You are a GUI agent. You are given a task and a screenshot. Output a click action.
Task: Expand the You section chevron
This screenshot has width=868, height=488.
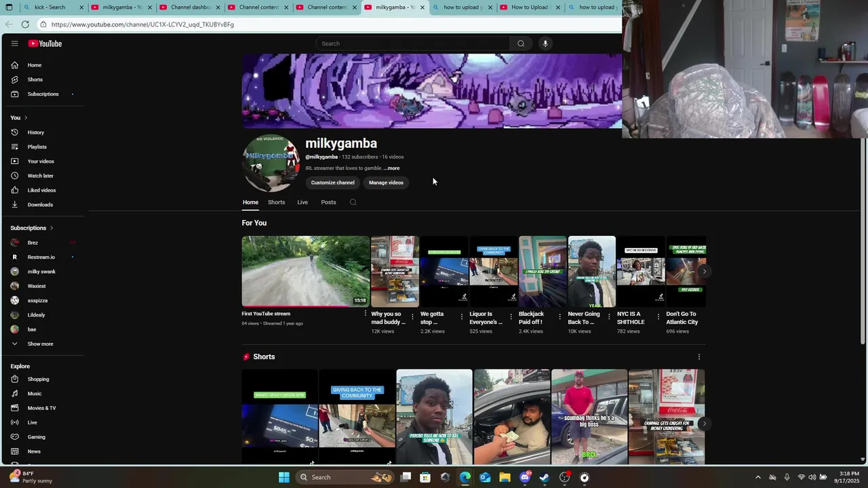pos(26,118)
